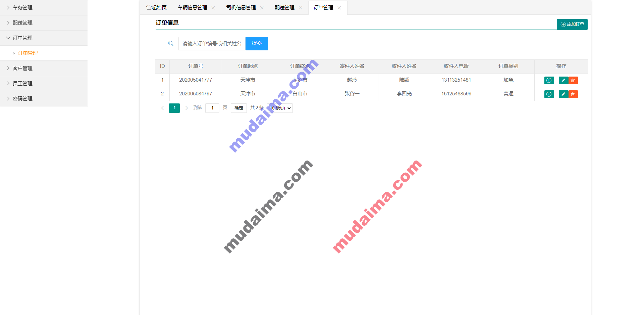Viewport: 644px width, 315px height.
Task: Click the jump-to-page number input
Action: coord(212,108)
